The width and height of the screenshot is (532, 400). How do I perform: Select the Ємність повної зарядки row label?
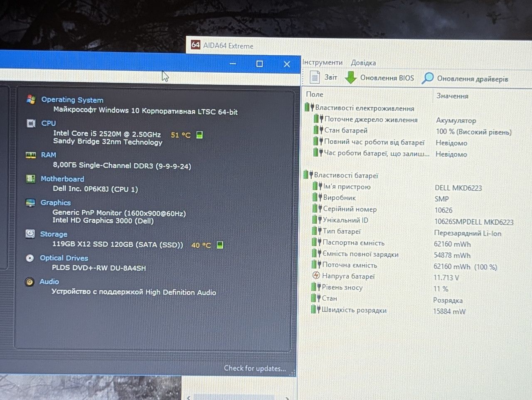pos(360,254)
